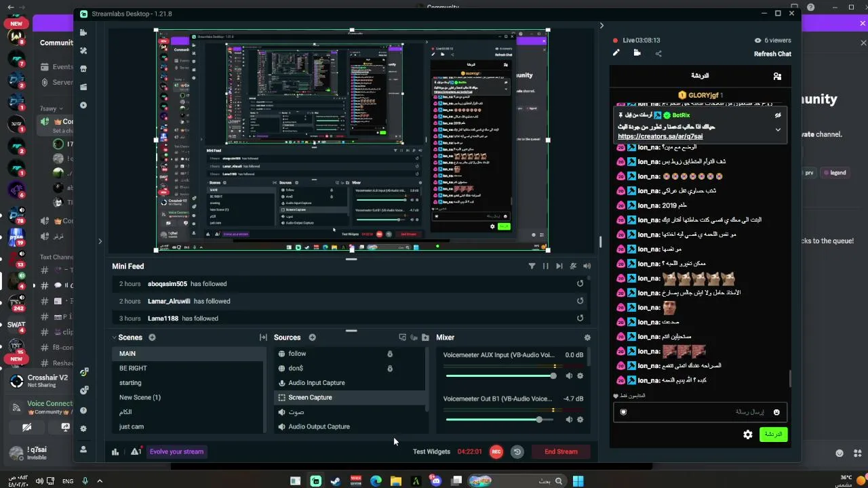Open the notifications warning triangle icon
Viewport: 868px width, 488px height.
[x=136, y=451]
